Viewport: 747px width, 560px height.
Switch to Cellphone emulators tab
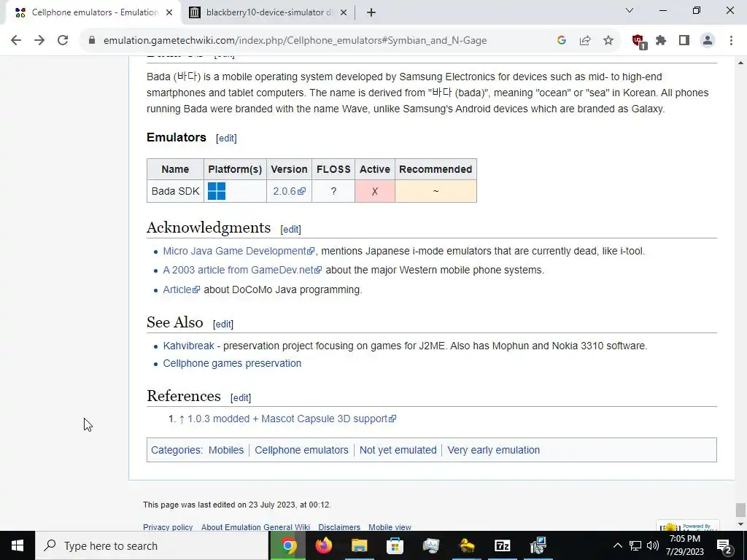94,12
